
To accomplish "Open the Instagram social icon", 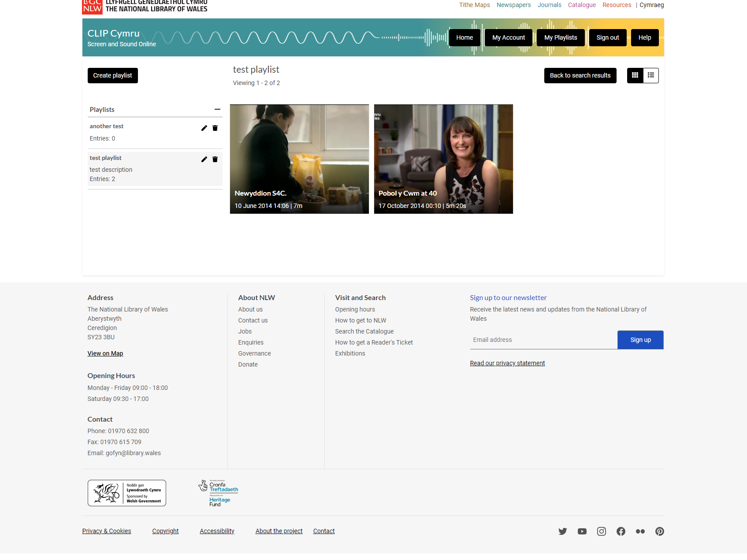I will [x=602, y=531].
